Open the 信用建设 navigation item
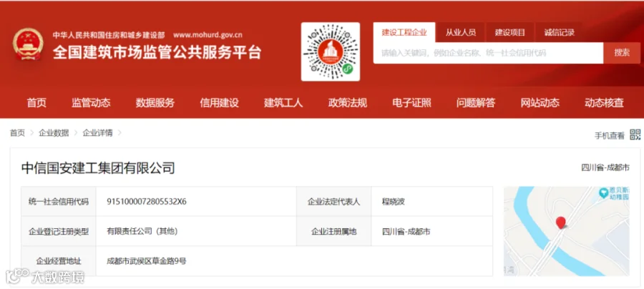644x289 pixels. (220, 102)
